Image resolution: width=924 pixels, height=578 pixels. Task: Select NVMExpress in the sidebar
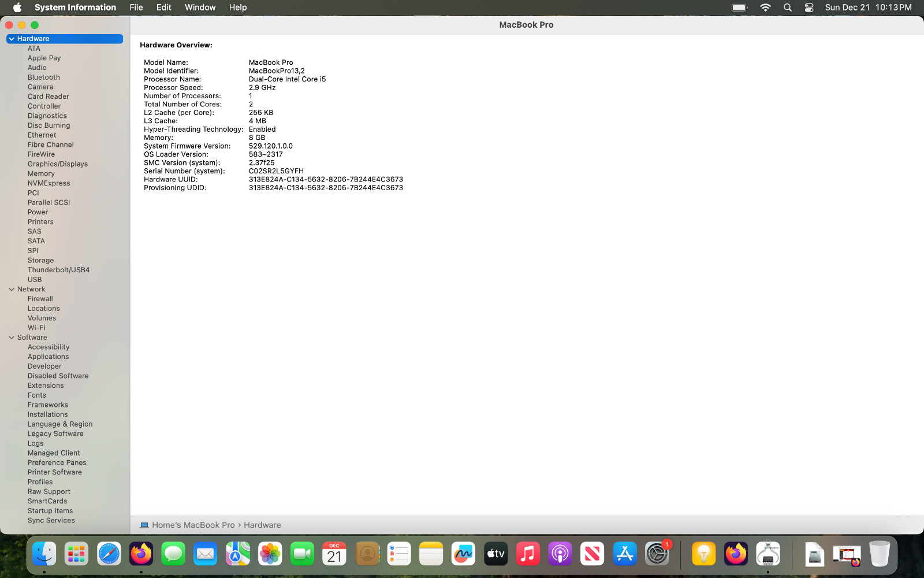tap(49, 183)
